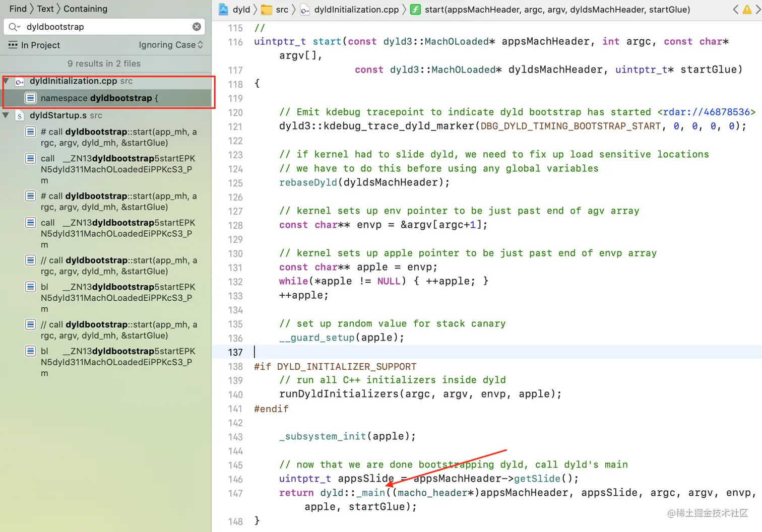Collapse dyldStartup.s results group
This screenshot has height=532, width=762.
click(6, 115)
